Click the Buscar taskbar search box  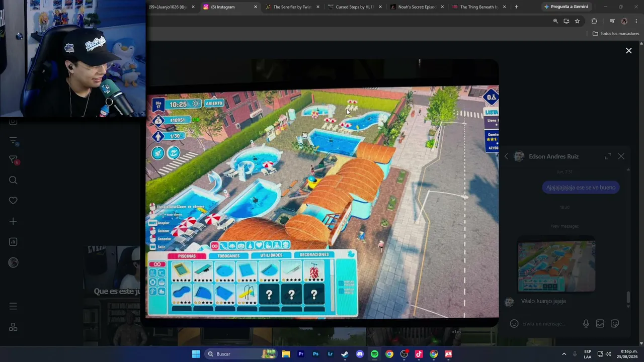pos(242,354)
